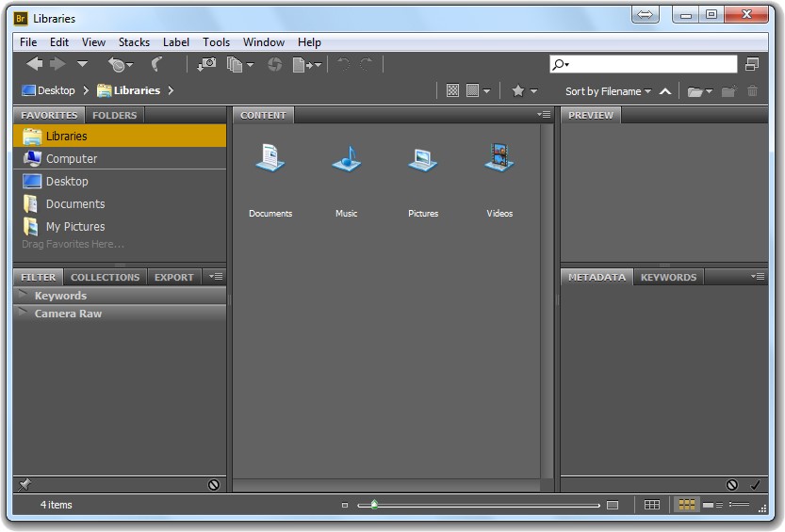Screen dimensions: 785x532
Task: Click Desktop in the path bar
Action: [49, 90]
